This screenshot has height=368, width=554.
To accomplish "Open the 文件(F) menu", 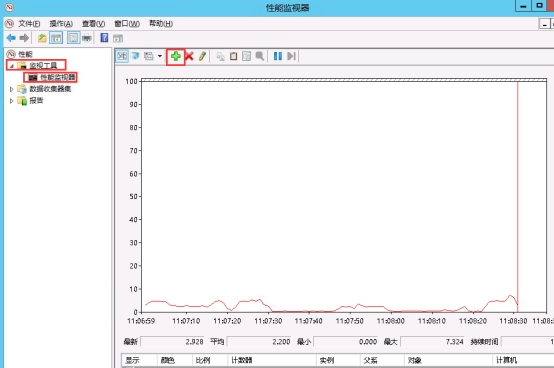I will (29, 24).
